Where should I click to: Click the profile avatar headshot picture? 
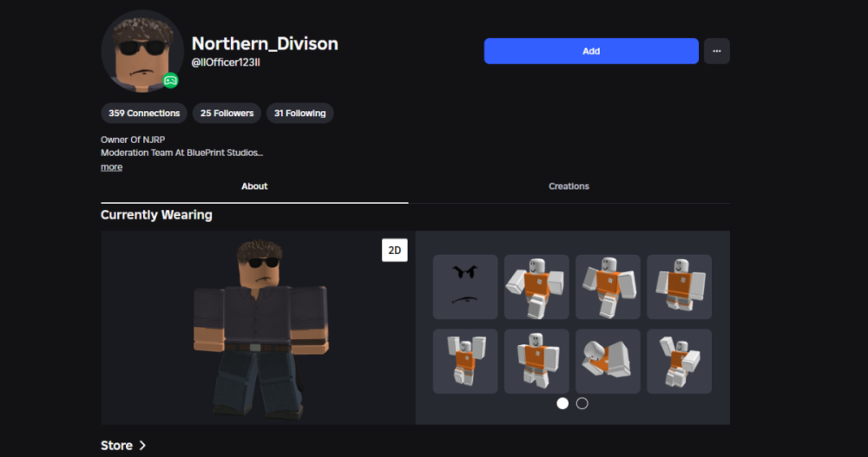pos(141,52)
